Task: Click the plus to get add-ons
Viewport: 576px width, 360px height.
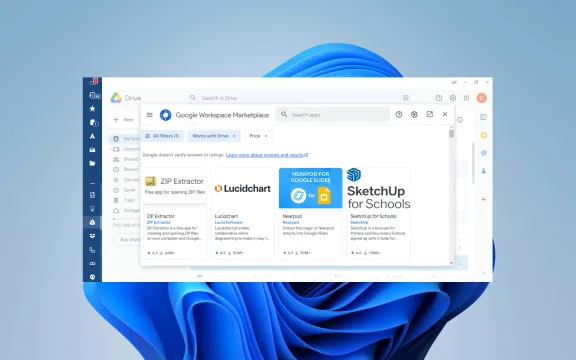Action: pos(484,199)
